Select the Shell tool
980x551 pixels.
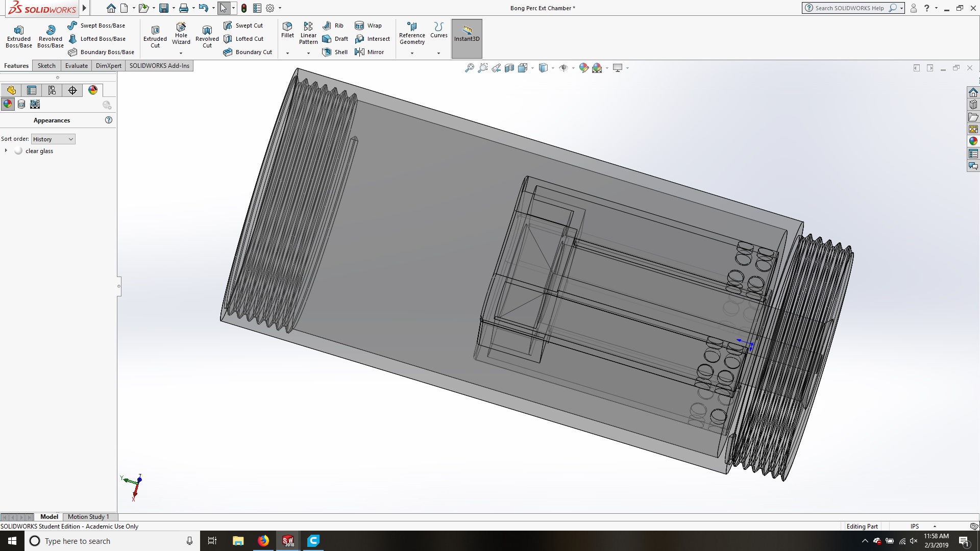tap(335, 52)
